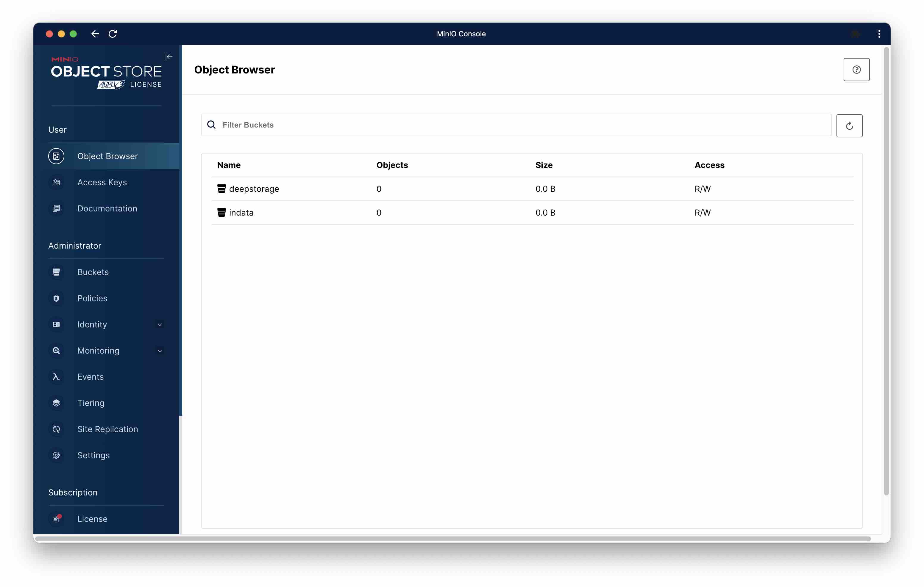This screenshot has height=587, width=924.
Task: Click the Site Replication icon in sidebar
Action: point(56,428)
